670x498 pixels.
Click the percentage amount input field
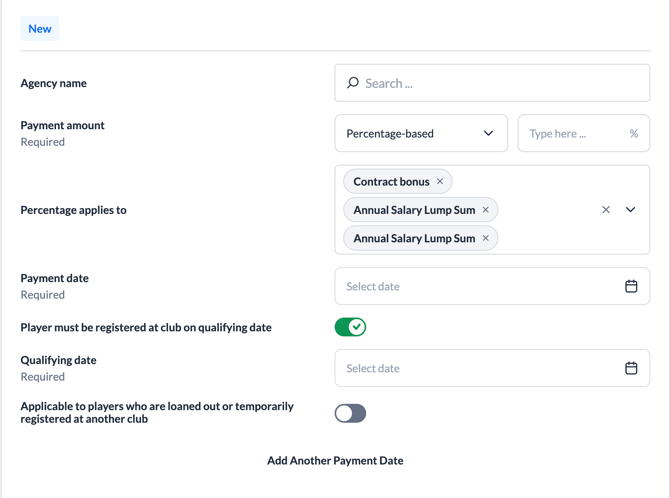[x=571, y=133]
